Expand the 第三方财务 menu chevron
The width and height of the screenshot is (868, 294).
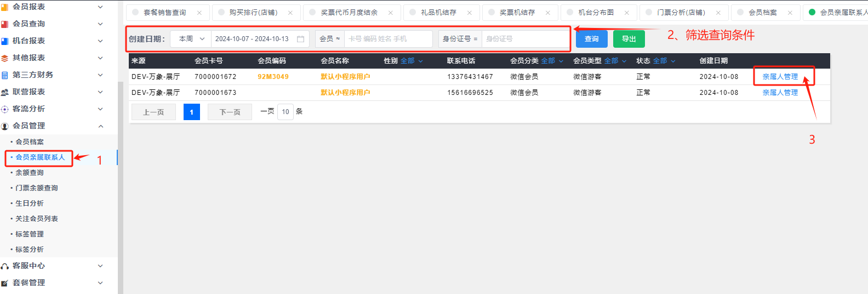pyautogui.click(x=100, y=75)
